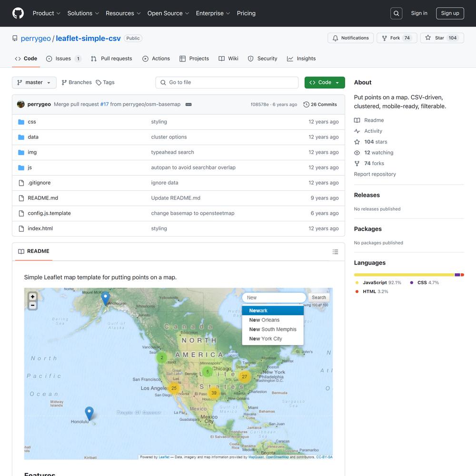Click the history clock icon beside 26 Commits
476x476 pixels.
(306, 104)
